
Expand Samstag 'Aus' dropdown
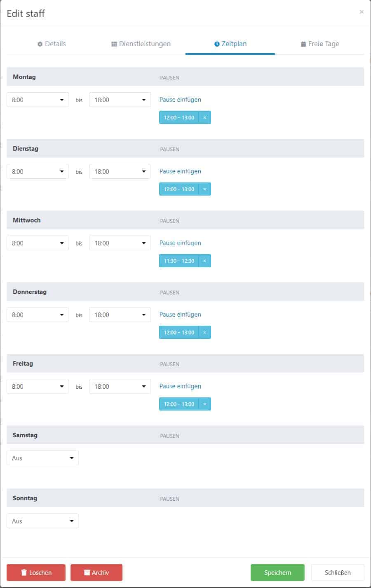(42, 458)
